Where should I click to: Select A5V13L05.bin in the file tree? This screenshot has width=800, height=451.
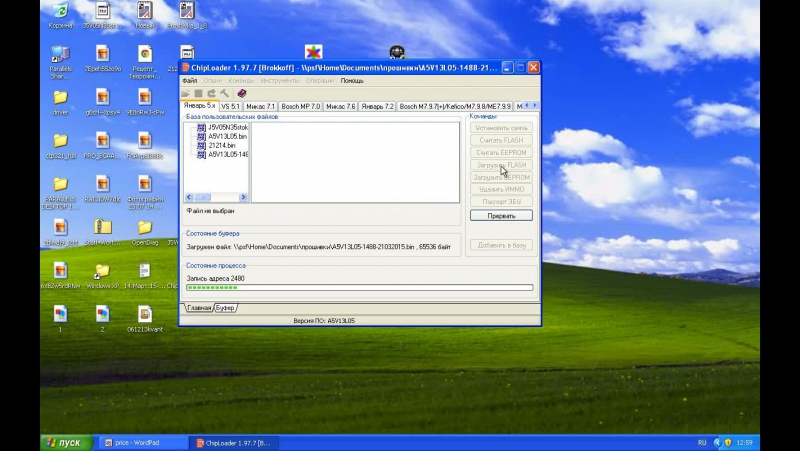(222, 136)
